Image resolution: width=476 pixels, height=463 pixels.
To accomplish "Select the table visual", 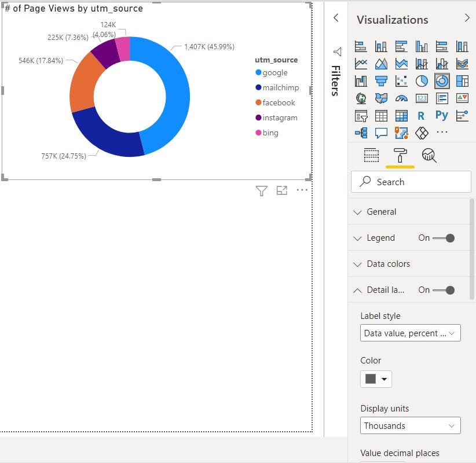I will point(381,116).
